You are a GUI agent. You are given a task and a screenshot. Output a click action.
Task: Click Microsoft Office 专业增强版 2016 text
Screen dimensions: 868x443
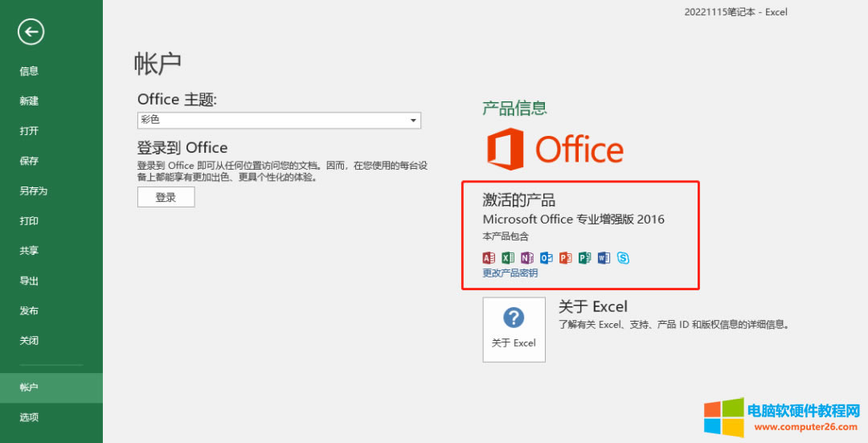click(574, 219)
